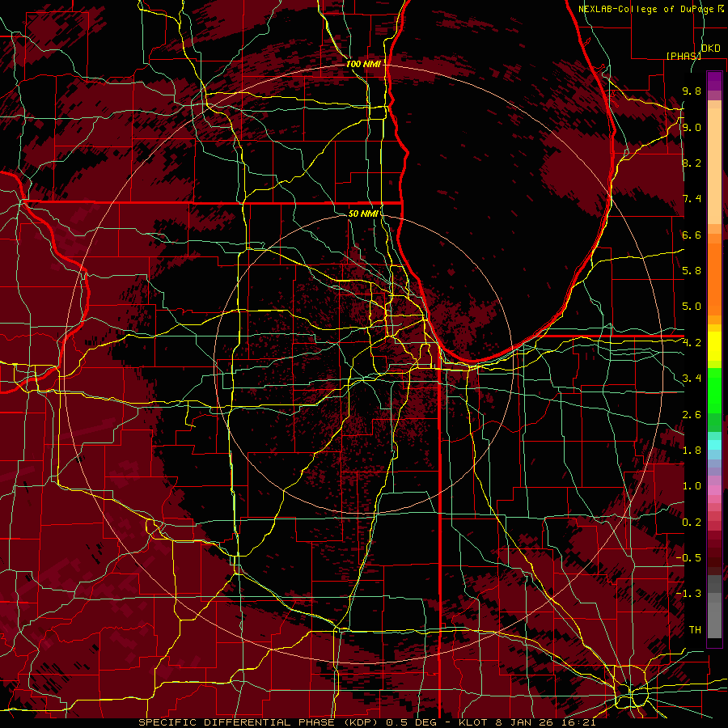Click the 5.8 legend value
This screenshot has width=728, height=728.
point(692,271)
